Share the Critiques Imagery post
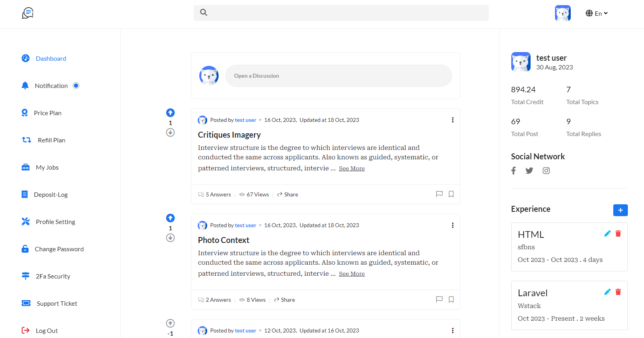The image size is (644, 338). (288, 194)
